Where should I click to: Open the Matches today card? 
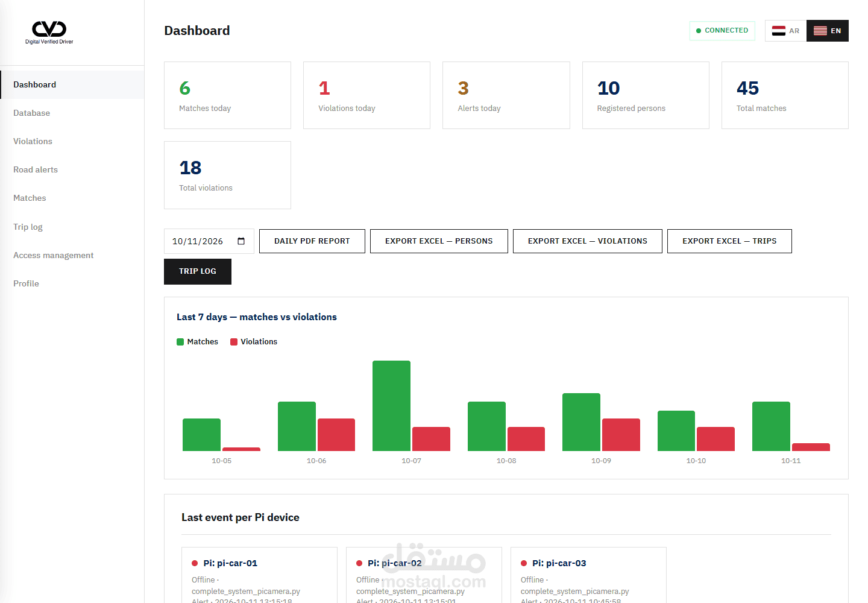point(227,95)
